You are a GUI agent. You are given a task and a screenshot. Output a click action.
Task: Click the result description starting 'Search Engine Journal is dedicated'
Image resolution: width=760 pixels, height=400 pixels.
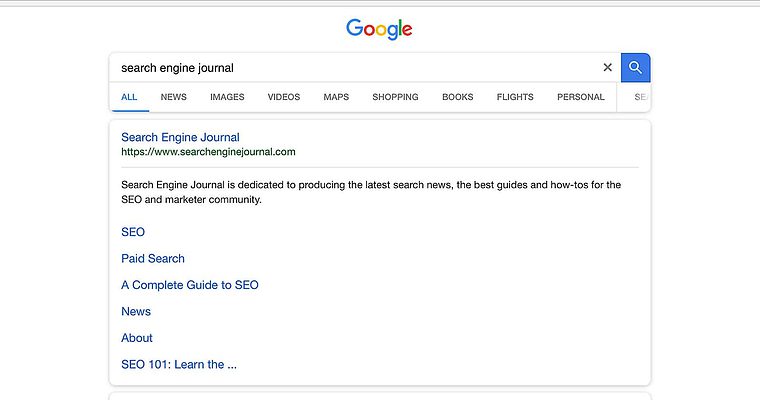[371, 192]
